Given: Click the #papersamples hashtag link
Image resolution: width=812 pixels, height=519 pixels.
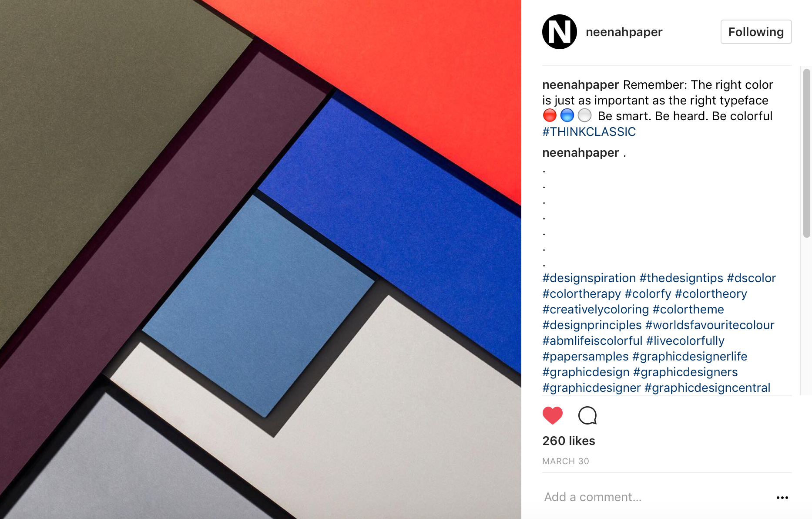Looking at the screenshot, I should (x=585, y=356).
